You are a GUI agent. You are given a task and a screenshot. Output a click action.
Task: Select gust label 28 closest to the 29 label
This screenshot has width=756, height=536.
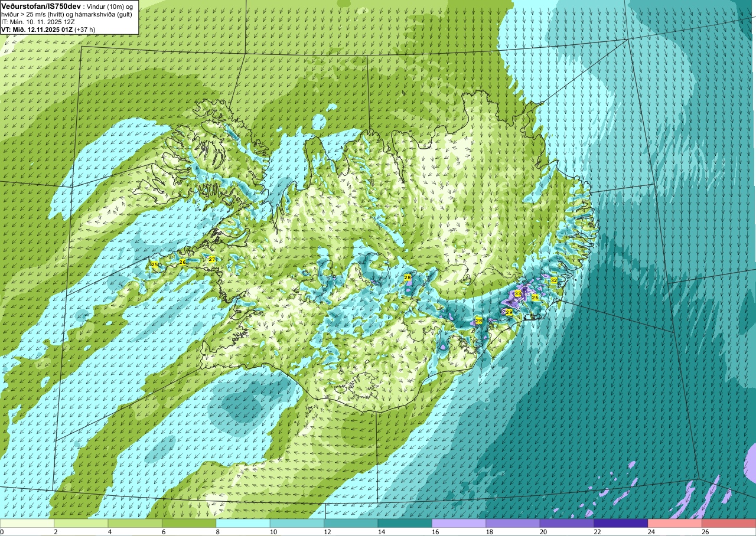pyautogui.click(x=479, y=321)
